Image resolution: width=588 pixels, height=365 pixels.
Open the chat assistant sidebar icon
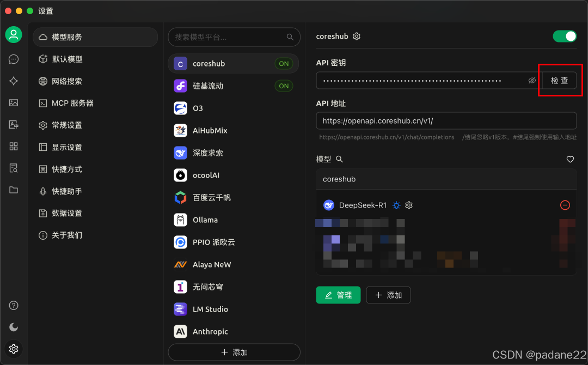click(14, 59)
